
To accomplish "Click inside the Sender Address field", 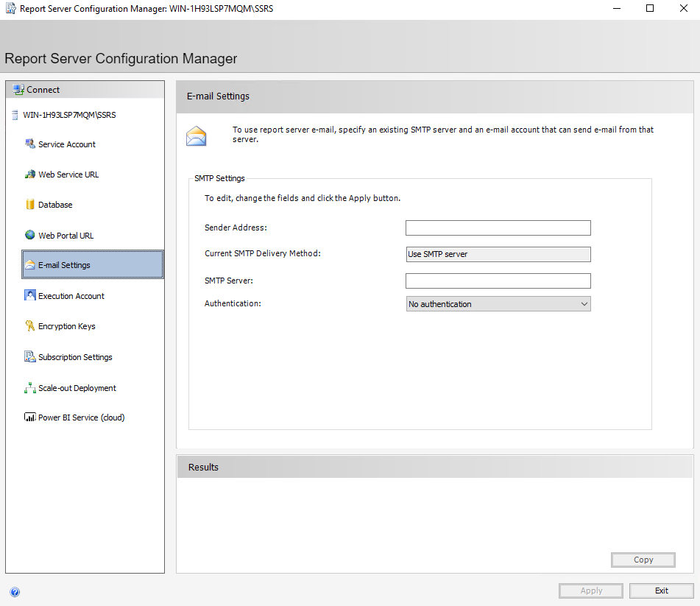I will tap(498, 228).
